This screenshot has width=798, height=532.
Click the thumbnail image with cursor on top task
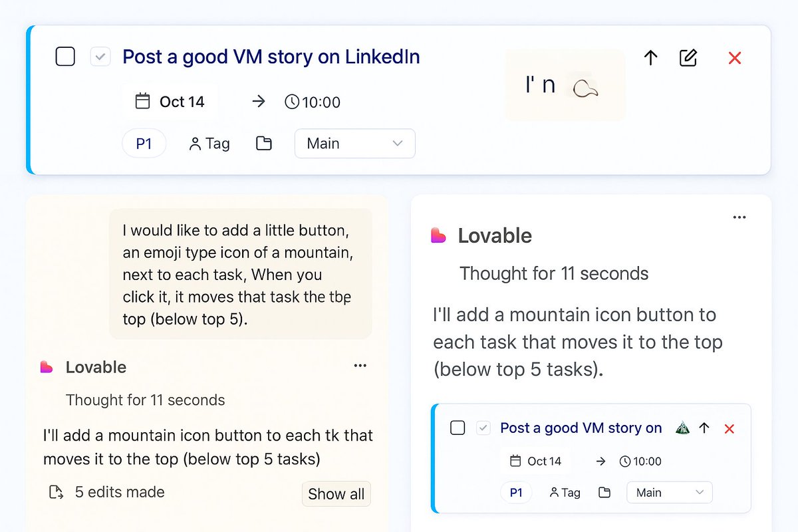565,85
